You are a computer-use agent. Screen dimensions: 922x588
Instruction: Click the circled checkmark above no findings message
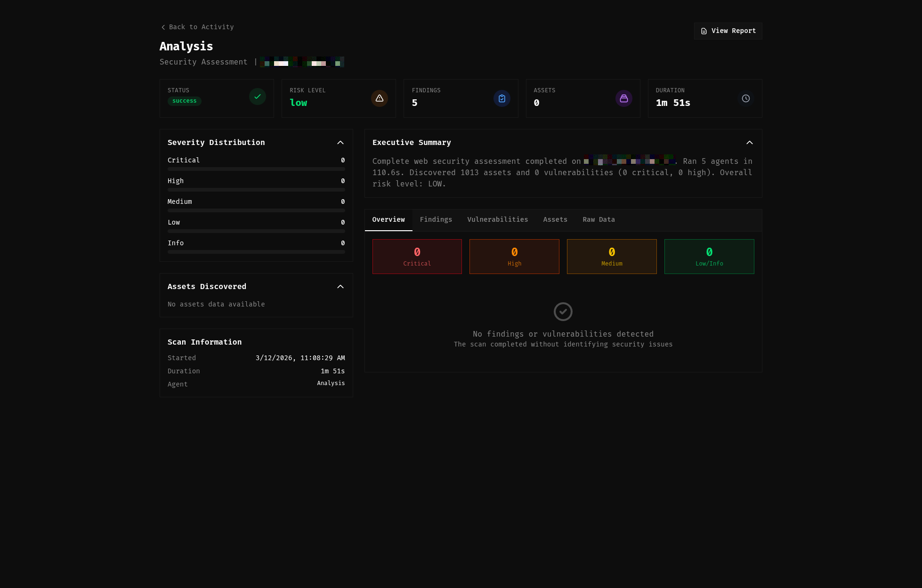(x=563, y=312)
